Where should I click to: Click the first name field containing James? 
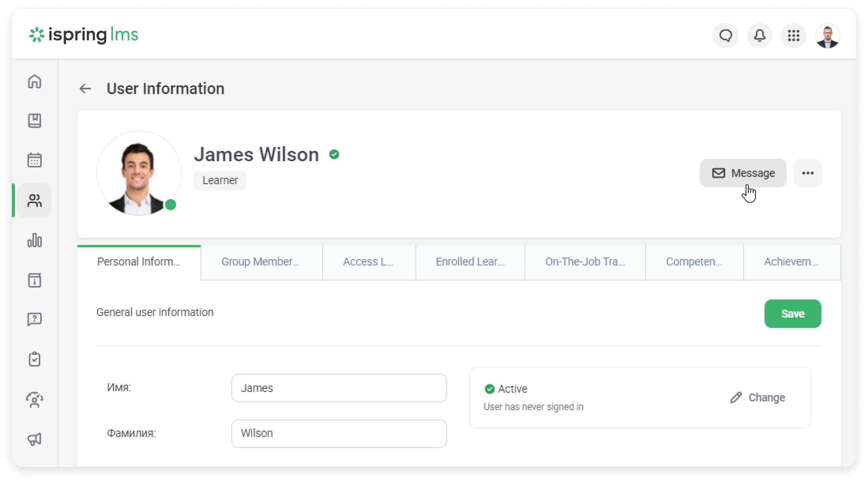pyautogui.click(x=339, y=388)
